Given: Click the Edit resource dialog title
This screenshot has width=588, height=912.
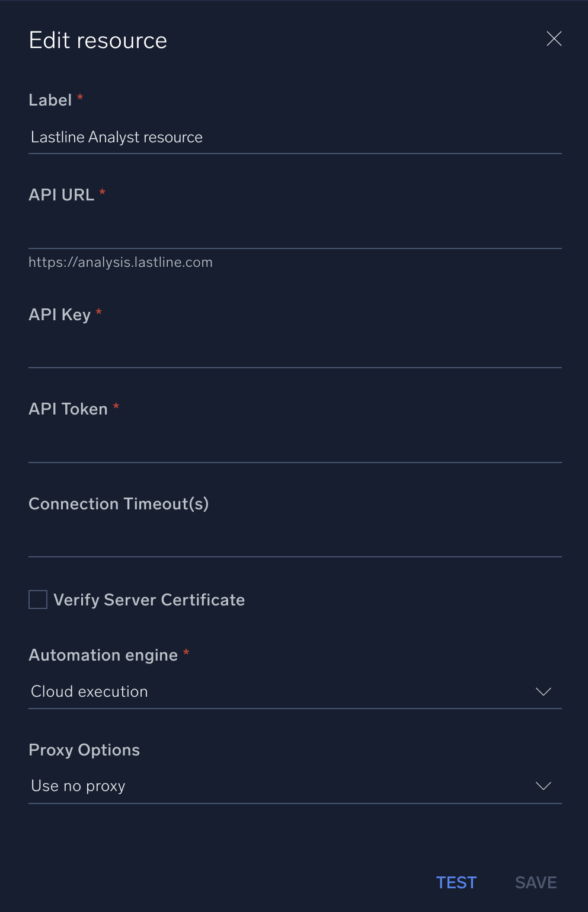Looking at the screenshot, I should 97,40.
